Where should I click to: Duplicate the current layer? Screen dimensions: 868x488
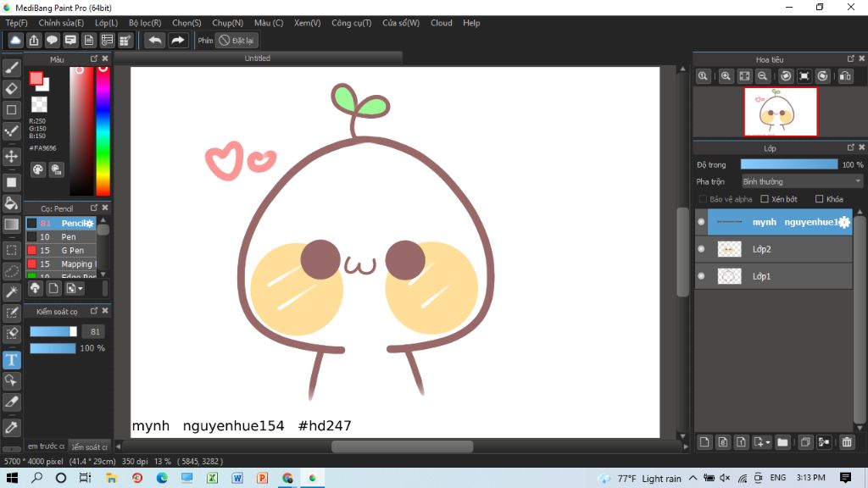(x=805, y=442)
